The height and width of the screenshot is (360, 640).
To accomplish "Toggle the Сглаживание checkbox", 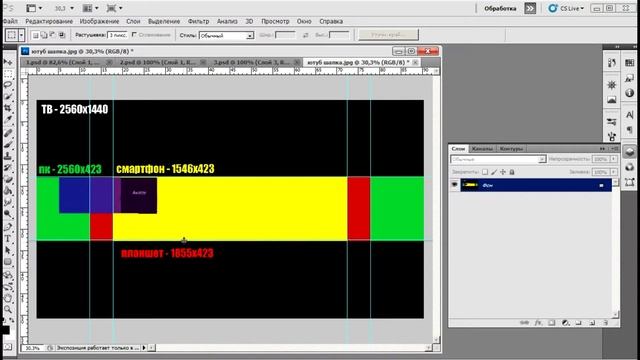I will coord(134,35).
